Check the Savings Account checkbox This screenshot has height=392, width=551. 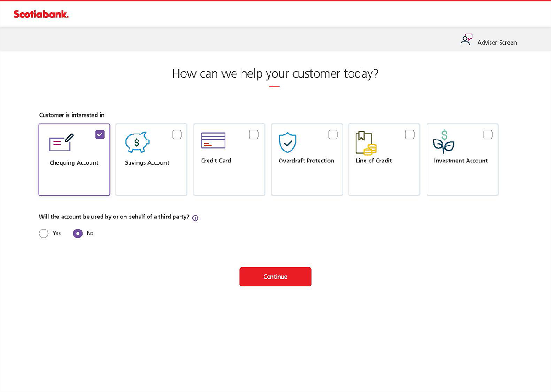pos(177,134)
